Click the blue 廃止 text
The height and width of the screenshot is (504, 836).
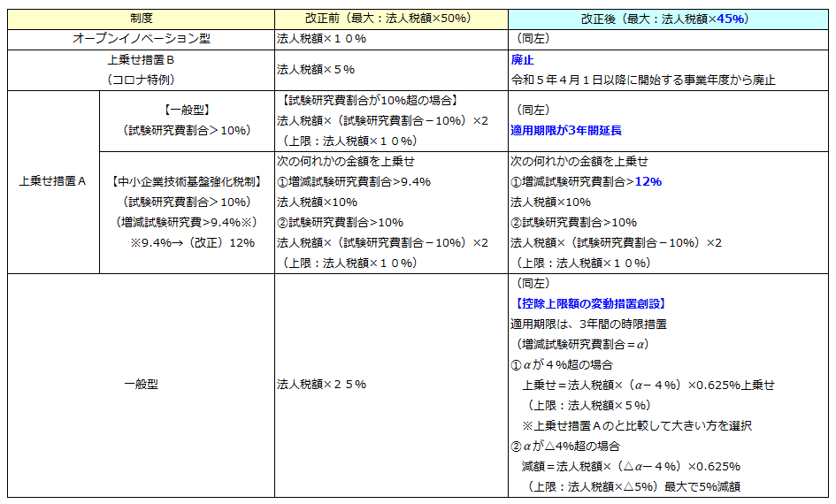(x=523, y=59)
